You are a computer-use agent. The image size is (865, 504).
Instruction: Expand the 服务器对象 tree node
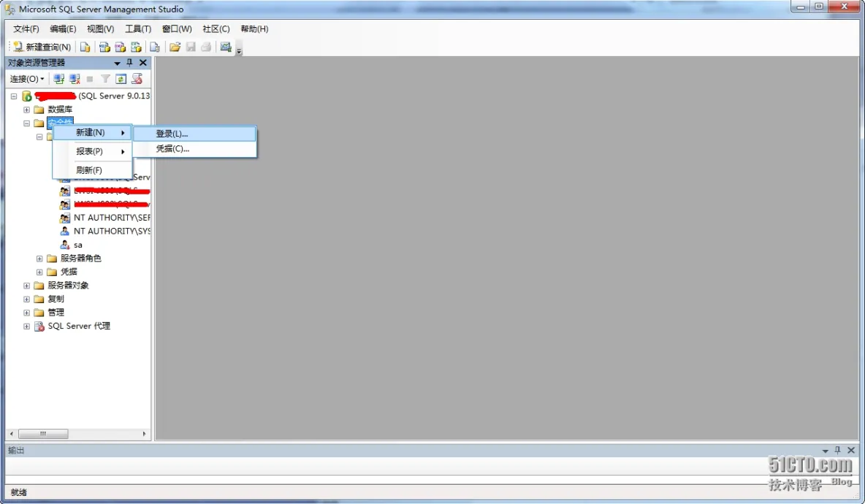click(x=26, y=286)
